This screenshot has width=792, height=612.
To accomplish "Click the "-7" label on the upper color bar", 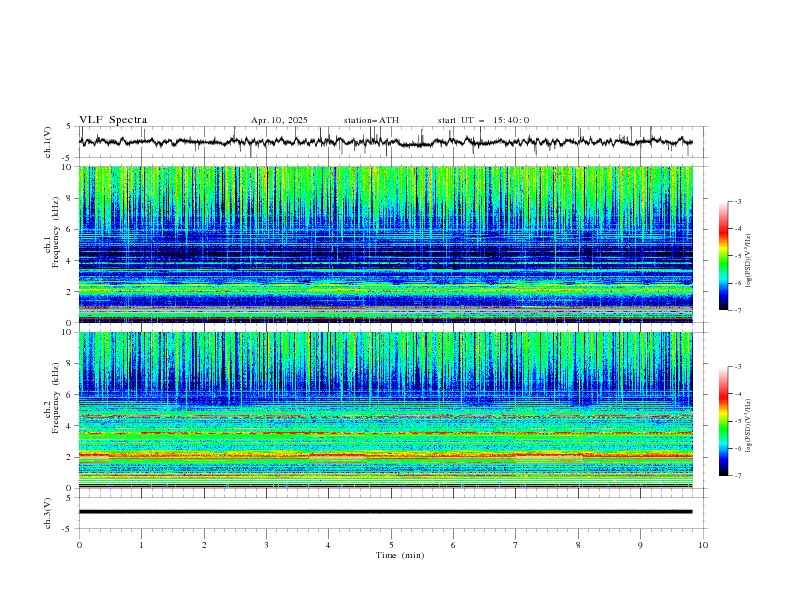I will point(737,310).
